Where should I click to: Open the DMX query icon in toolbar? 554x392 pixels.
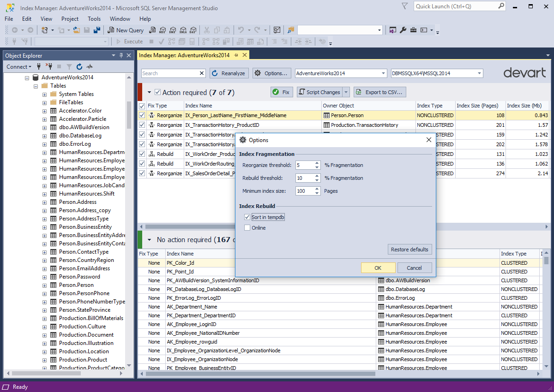172,30
